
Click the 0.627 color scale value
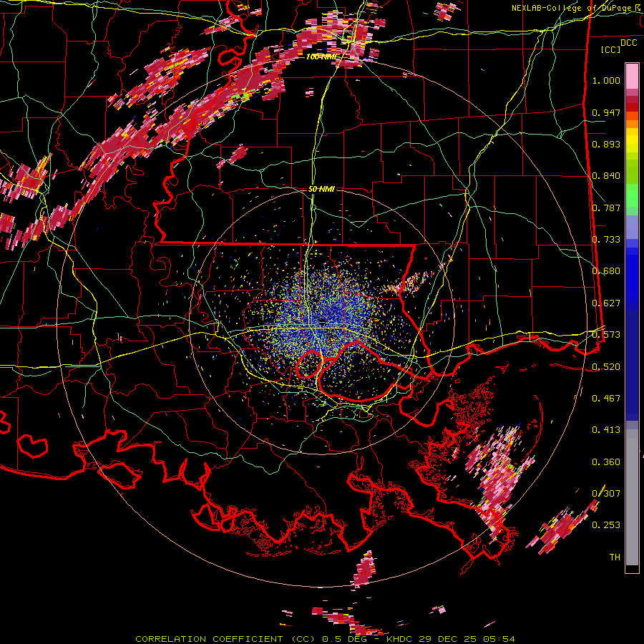tap(606, 303)
